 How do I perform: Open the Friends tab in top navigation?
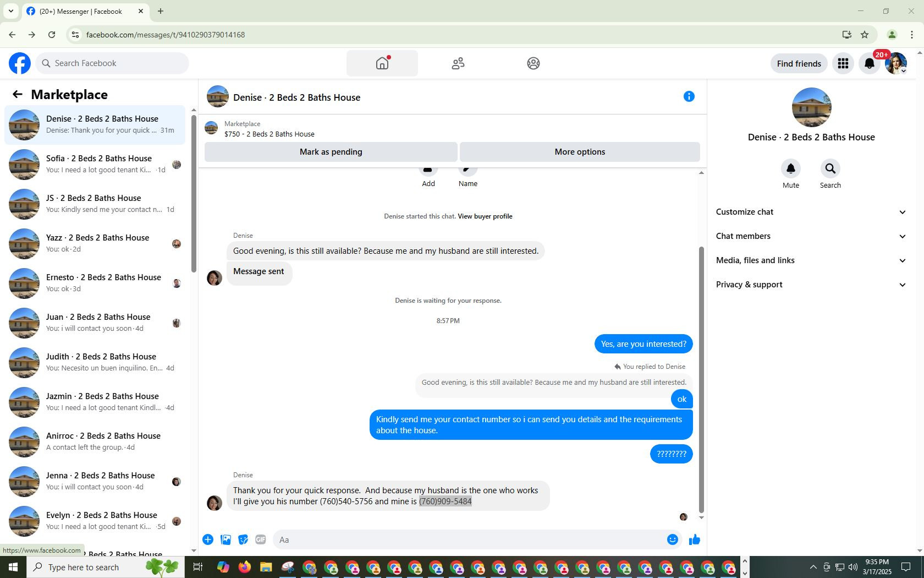pyautogui.click(x=458, y=63)
